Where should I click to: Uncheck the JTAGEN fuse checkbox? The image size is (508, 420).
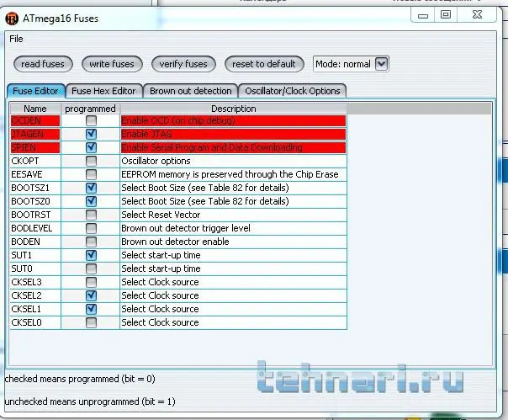[91, 134]
